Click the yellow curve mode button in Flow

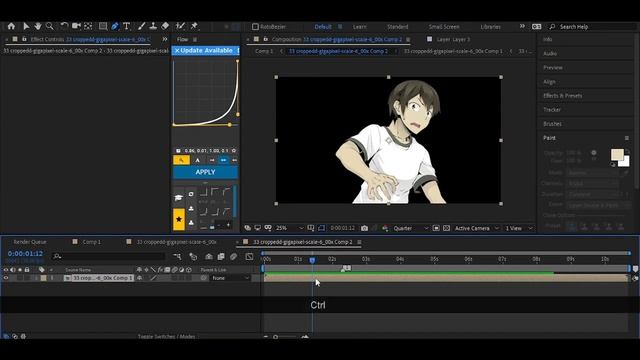pyautogui.click(x=181, y=160)
